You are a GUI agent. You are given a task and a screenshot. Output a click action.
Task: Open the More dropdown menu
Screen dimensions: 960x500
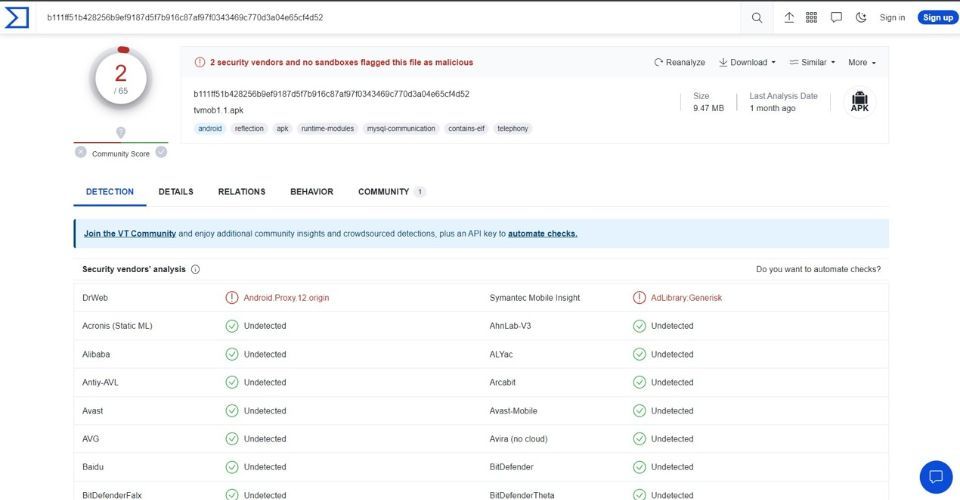tap(861, 62)
